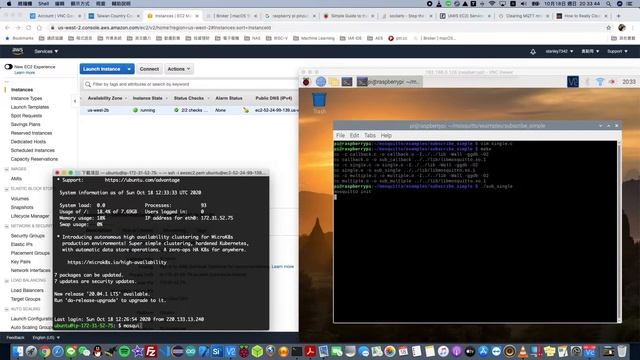
Task: Click the Launch Instance button
Action: coord(102,69)
